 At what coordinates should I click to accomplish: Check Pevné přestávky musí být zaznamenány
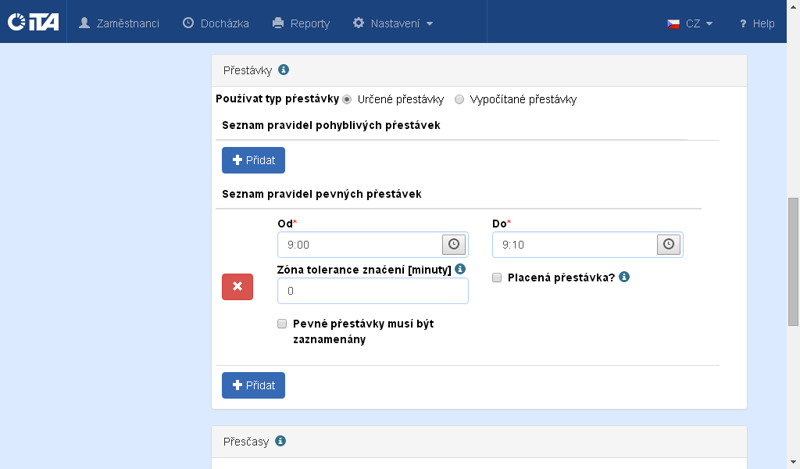point(283,324)
